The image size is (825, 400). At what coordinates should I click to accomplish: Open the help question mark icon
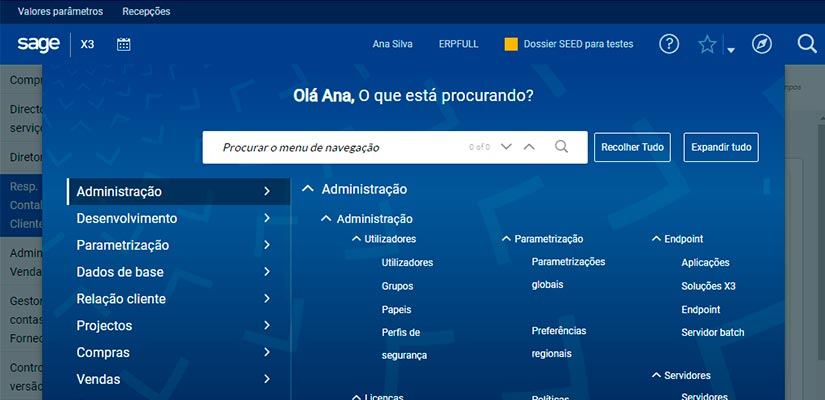tap(669, 44)
